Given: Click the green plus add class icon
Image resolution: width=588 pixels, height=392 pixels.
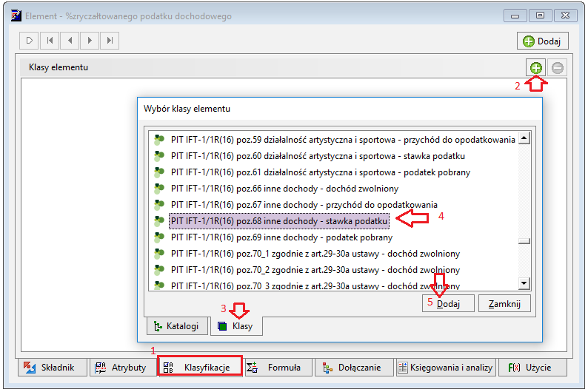Looking at the screenshot, I should [x=536, y=68].
